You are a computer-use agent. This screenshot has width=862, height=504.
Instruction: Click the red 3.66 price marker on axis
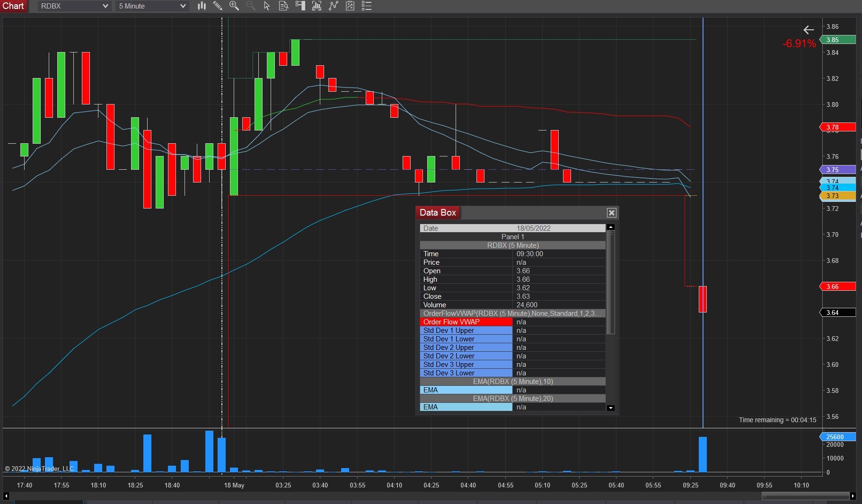click(837, 287)
